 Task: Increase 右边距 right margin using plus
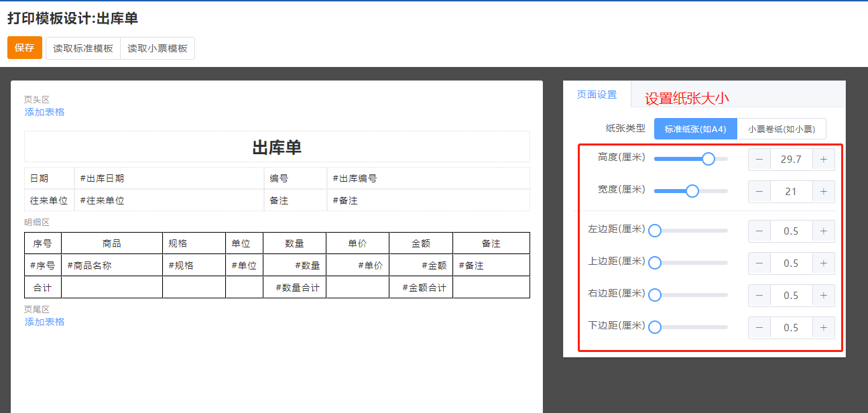point(823,296)
